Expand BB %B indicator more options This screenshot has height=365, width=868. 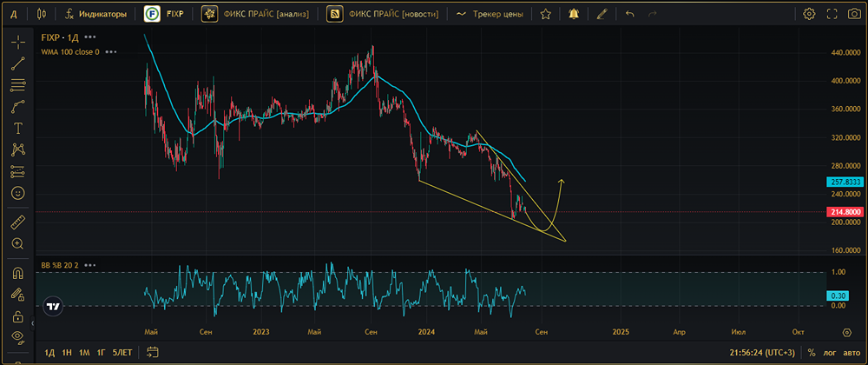point(89,264)
